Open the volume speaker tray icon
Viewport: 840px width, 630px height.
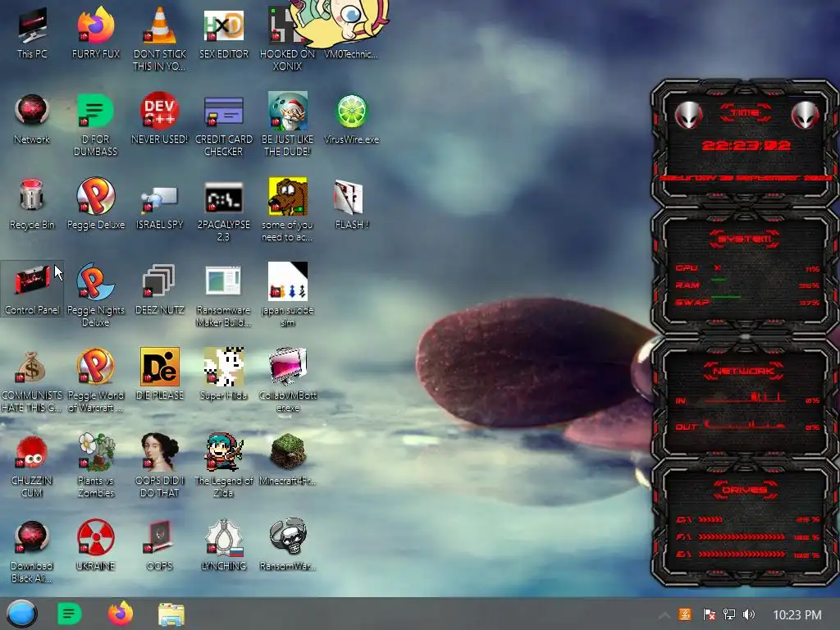pyautogui.click(x=749, y=614)
